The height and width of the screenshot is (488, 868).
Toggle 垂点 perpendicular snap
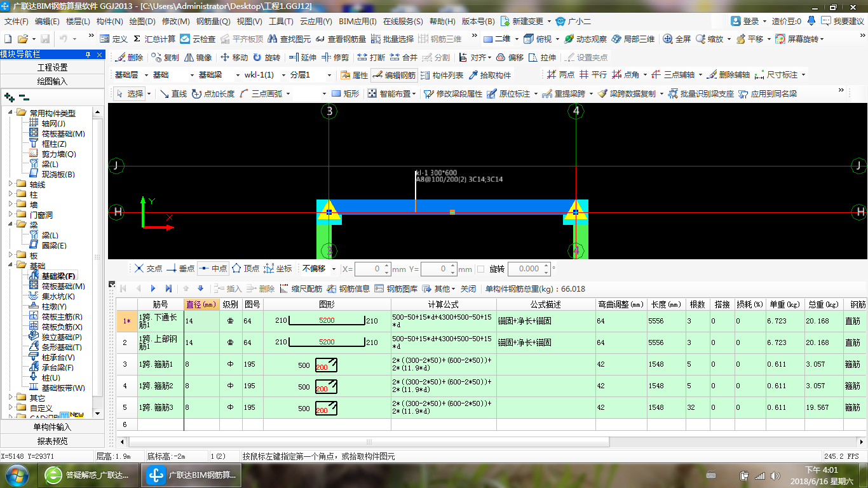coord(180,269)
